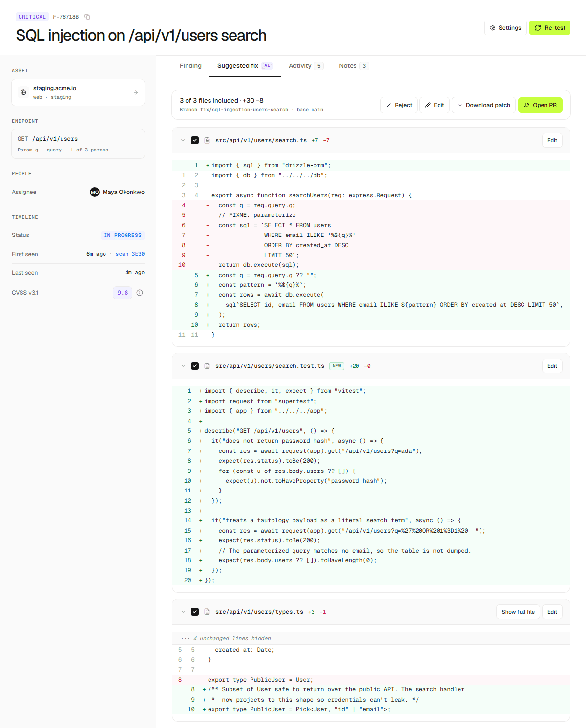Show full file for types.ts
This screenshot has width=586, height=728.
[x=518, y=612]
